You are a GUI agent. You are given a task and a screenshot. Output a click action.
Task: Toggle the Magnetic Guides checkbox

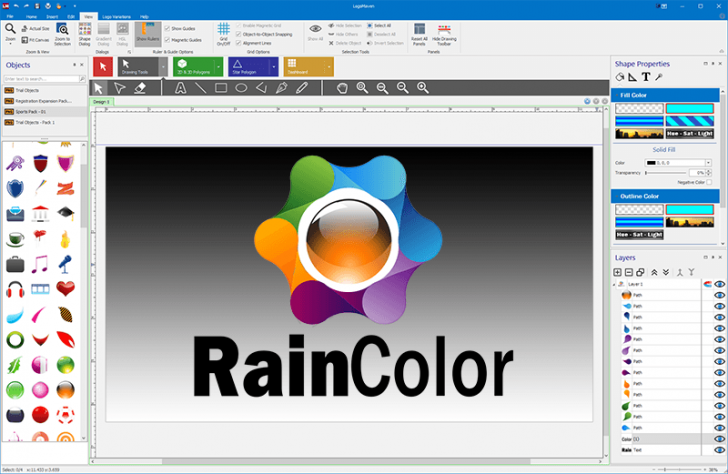click(168, 40)
